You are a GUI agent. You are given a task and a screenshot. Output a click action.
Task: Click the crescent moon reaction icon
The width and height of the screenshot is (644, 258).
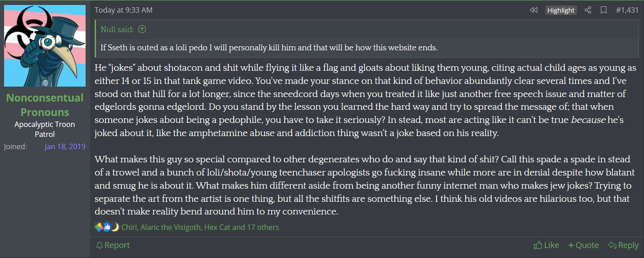115,227
